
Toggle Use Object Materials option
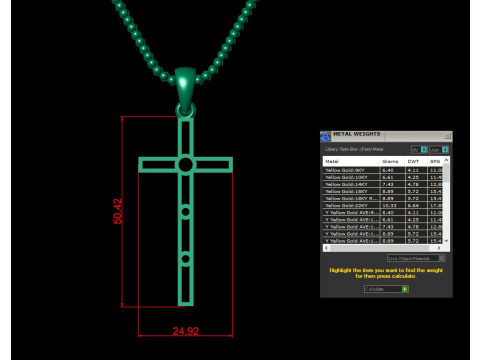click(x=416, y=258)
